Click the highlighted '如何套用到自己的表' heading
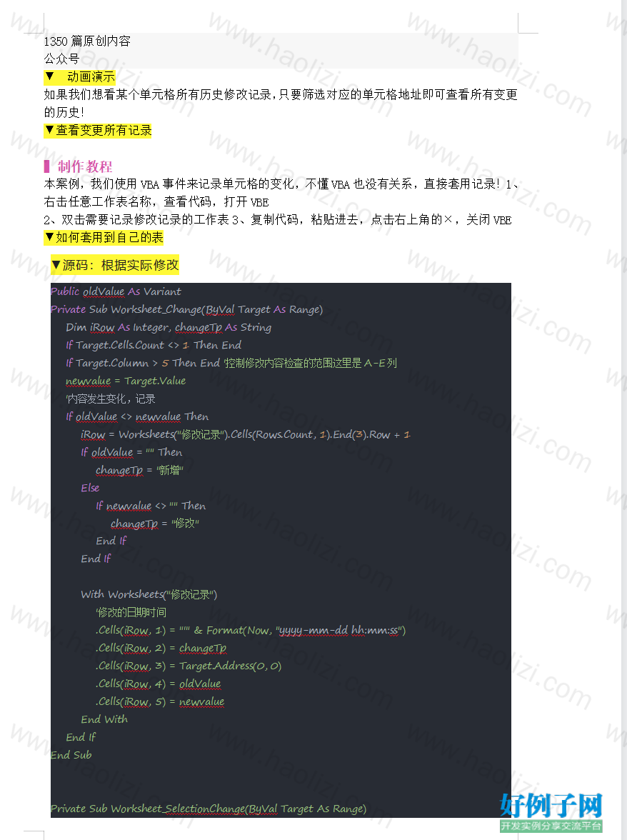 pos(104,238)
